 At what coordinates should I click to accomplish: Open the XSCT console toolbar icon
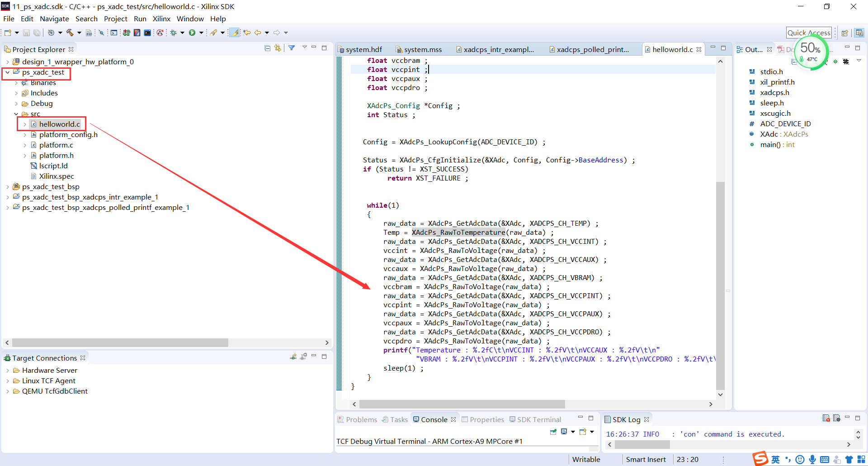tap(114, 33)
